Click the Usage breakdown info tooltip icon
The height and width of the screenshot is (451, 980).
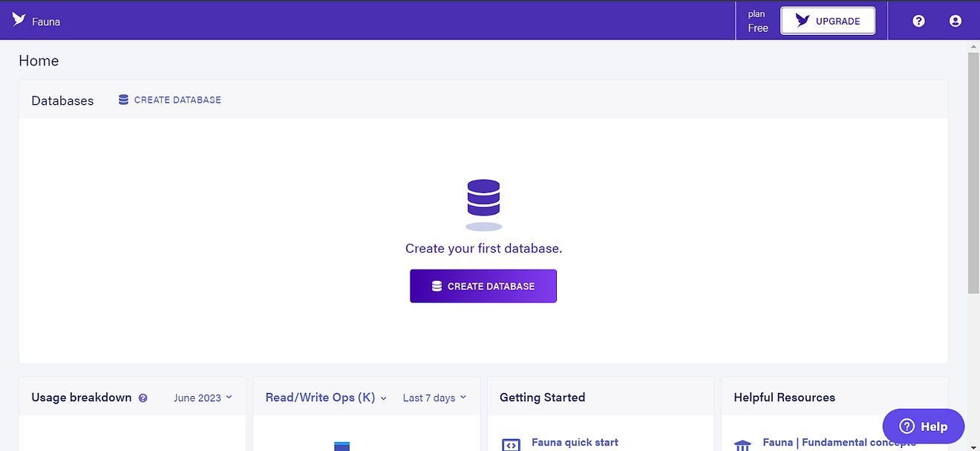click(x=143, y=398)
